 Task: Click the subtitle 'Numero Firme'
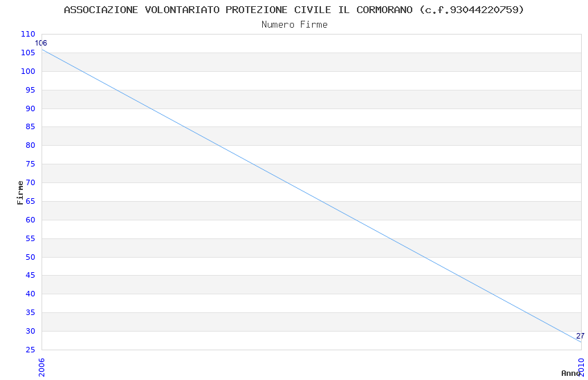point(295,25)
